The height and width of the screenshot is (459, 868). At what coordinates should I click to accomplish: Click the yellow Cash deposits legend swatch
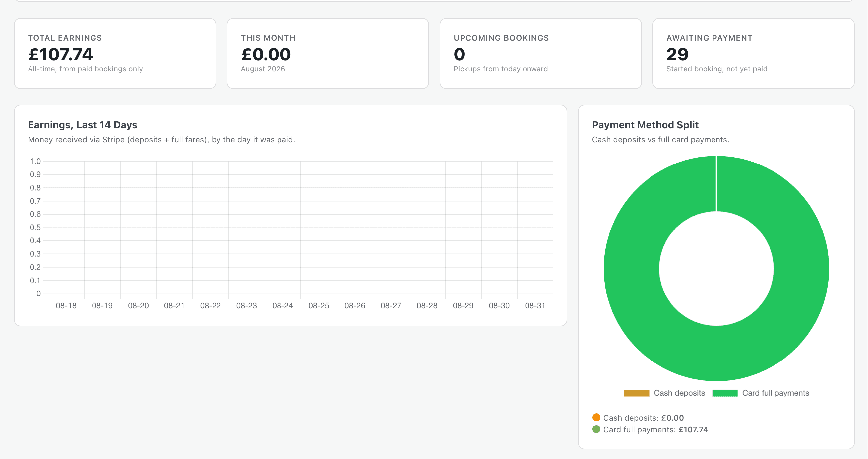[637, 393]
